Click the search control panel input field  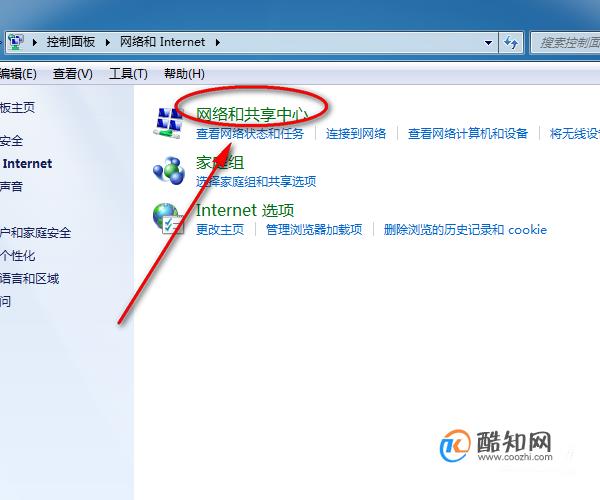click(566, 42)
